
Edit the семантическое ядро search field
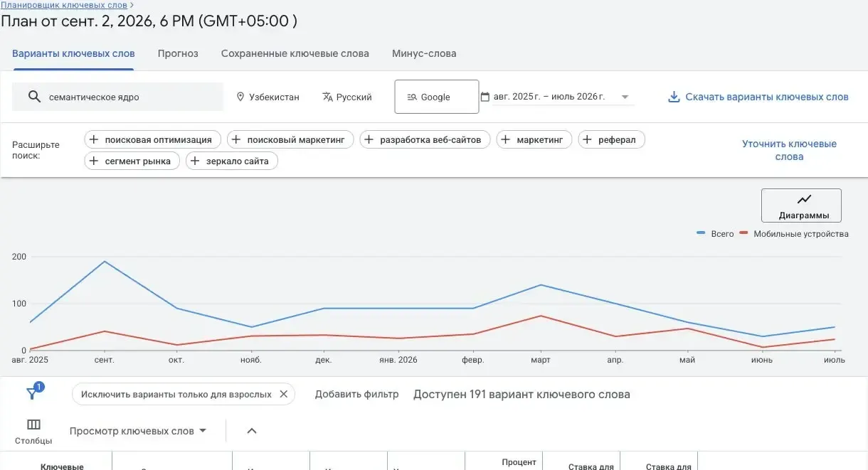tap(117, 97)
